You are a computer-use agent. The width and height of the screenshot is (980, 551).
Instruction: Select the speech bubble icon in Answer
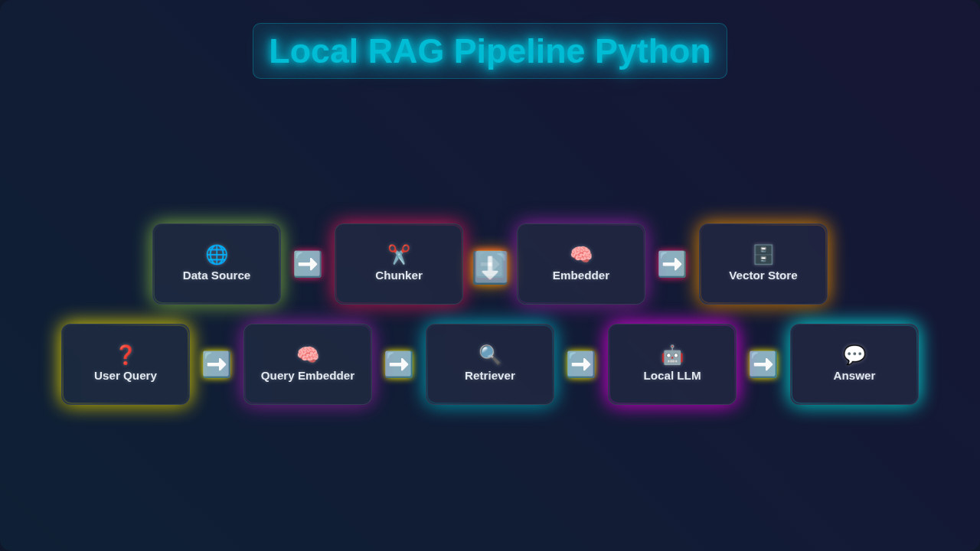[x=854, y=354]
